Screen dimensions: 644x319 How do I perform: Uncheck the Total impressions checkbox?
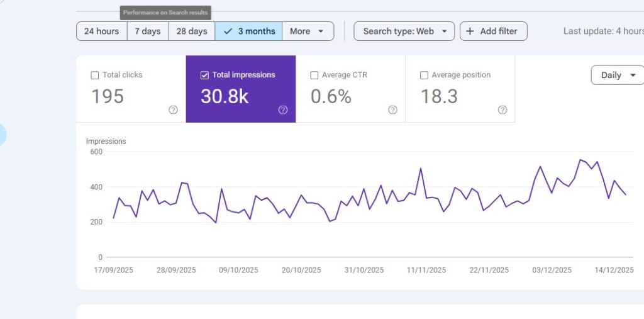pyautogui.click(x=204, y=76)
